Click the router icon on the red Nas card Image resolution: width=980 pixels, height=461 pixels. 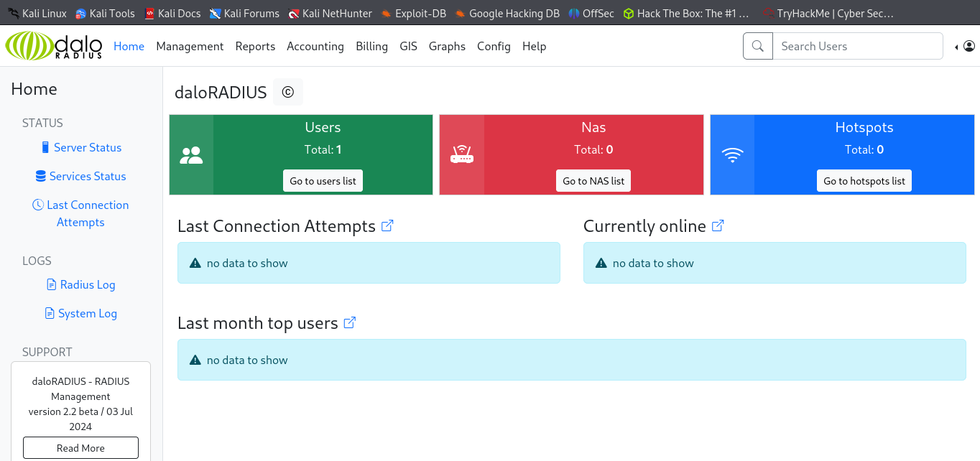461,153
